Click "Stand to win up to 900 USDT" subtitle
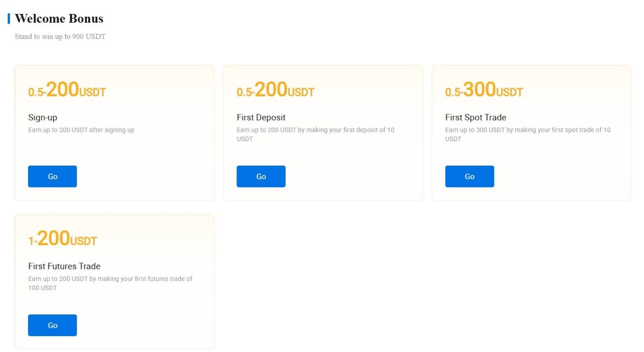Image resolution: width=644 pixels, height=352 pixels. 60,37
